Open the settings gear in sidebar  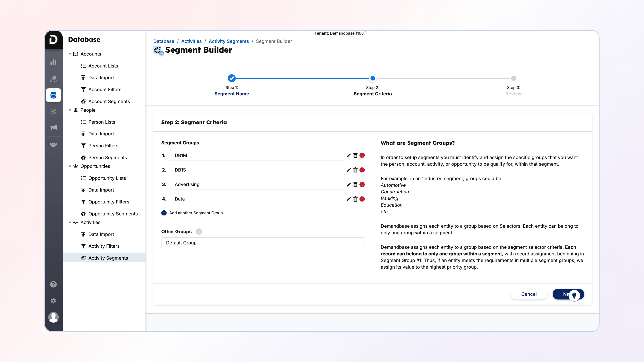(53, 301)
